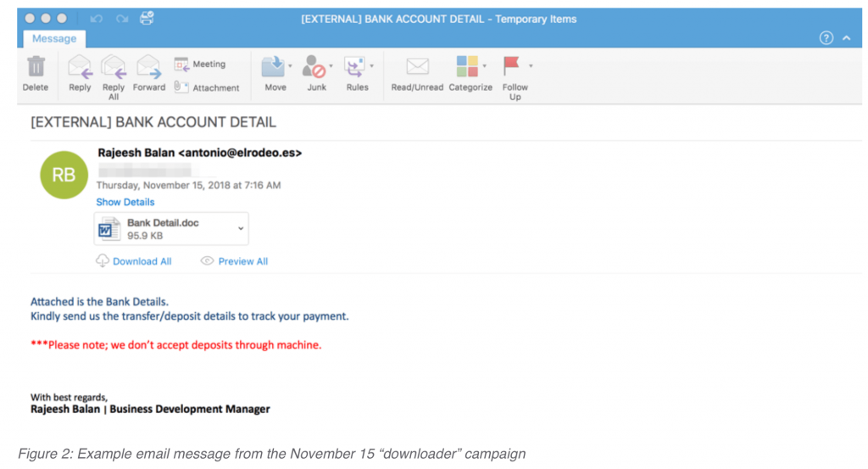Open Bank Detail.doc attachment dropdown arrow
This screenshot has width=868, height=469.
[241, 229]
